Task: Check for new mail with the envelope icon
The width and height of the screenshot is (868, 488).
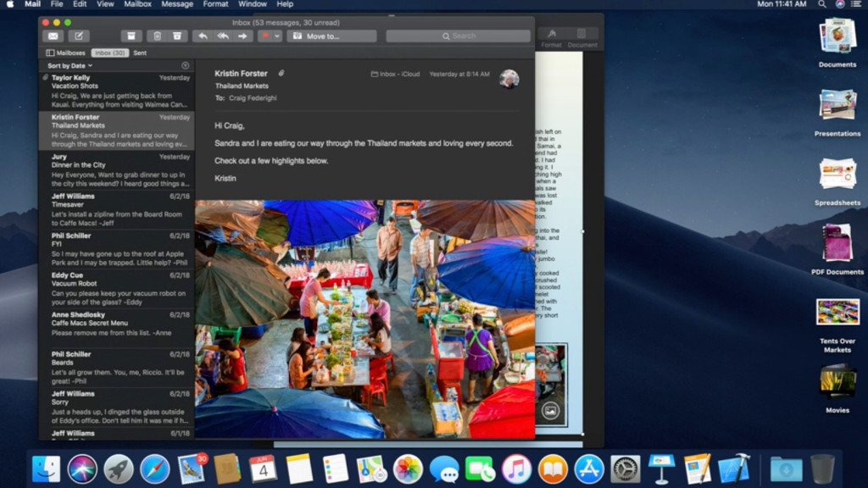Action: point(53,36)
